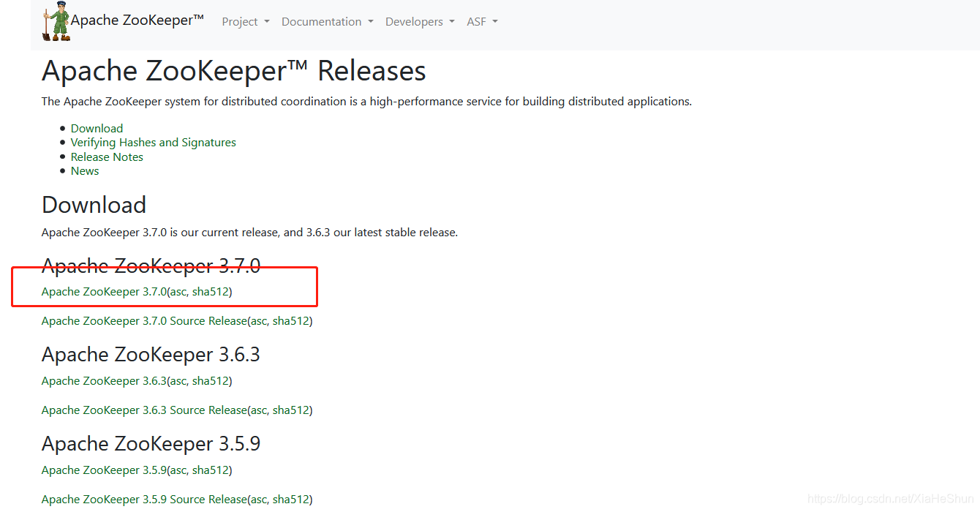Image resolution: width=980 pixels, height=512 pixels.
Task: Click the 'Apache ZooKeeper™ Releases' page title
Action: point(234,71)
